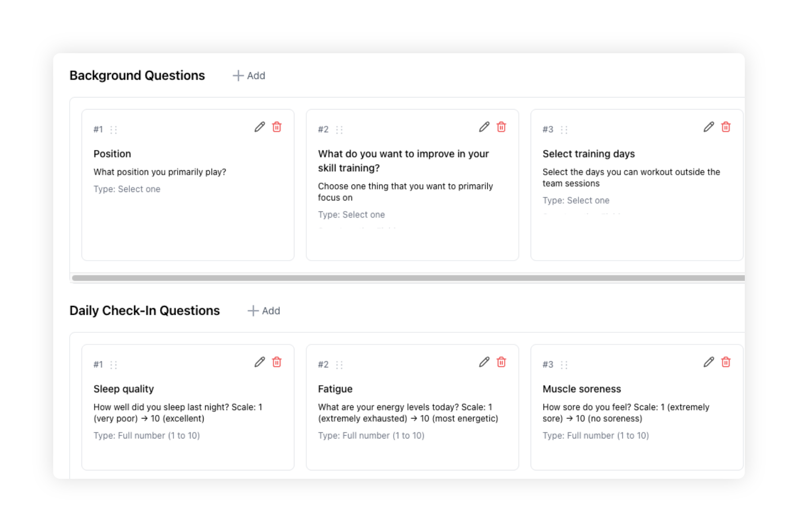Delete the Muscle soreness check-in question
The width and height of the screenshot is (798, 532).
point(726,362)
